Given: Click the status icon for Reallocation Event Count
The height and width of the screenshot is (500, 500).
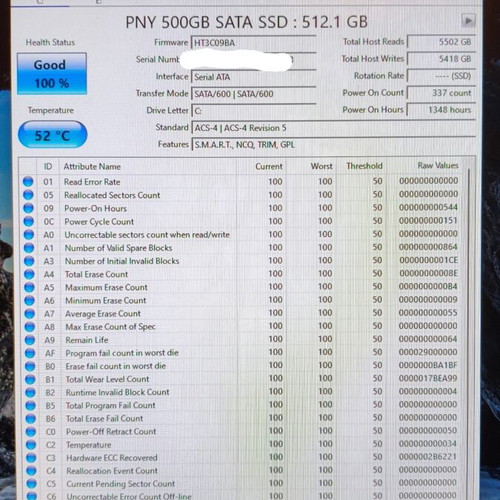Looking at the screenshot, I should tap(31, 471).
